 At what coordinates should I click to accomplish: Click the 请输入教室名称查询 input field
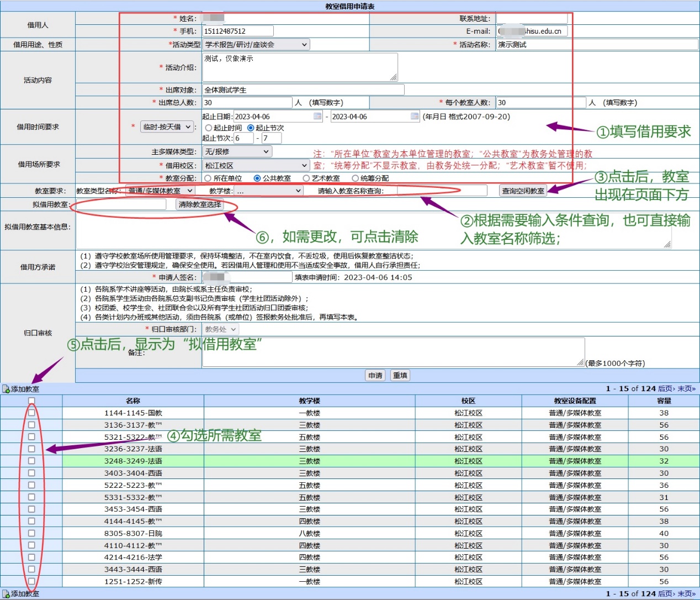442,191
